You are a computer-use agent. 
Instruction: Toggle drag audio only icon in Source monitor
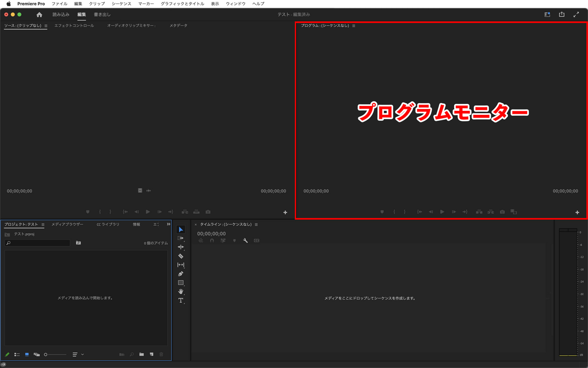tap(148, 190)
